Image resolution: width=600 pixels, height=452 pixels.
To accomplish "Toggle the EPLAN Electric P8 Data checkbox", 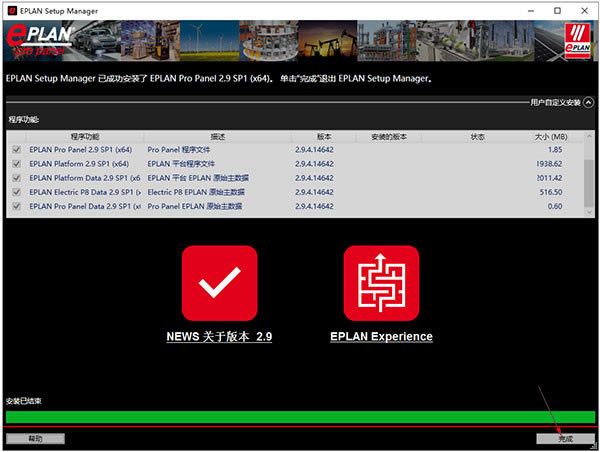I will (16, 192).
